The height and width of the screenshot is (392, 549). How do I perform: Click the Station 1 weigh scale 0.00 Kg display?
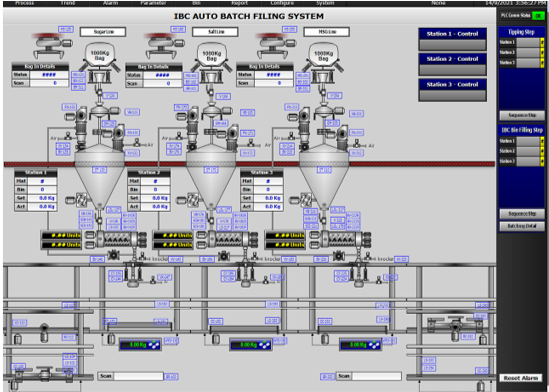pyautogui.click(x=140, y=344)
